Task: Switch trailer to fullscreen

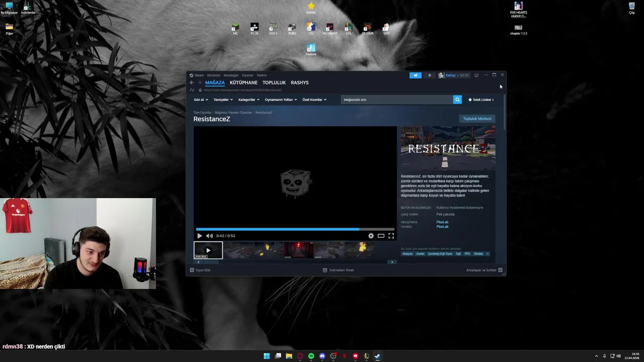Action: click(391, 236)
